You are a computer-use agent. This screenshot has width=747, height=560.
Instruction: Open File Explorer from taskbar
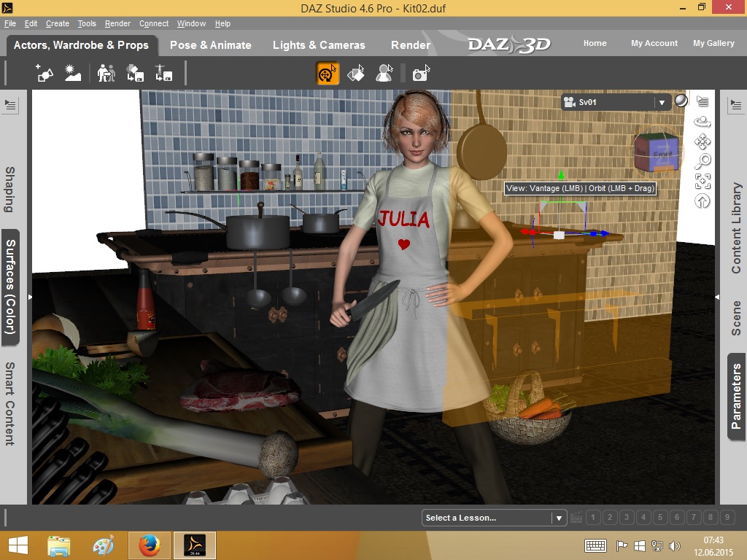[59, 545]
